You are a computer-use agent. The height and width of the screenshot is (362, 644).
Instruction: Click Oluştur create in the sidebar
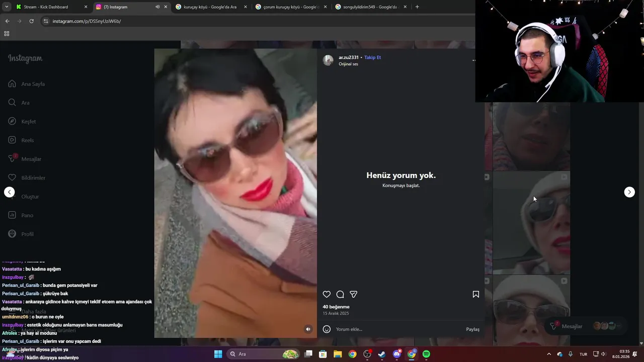(x=23, y=196)
